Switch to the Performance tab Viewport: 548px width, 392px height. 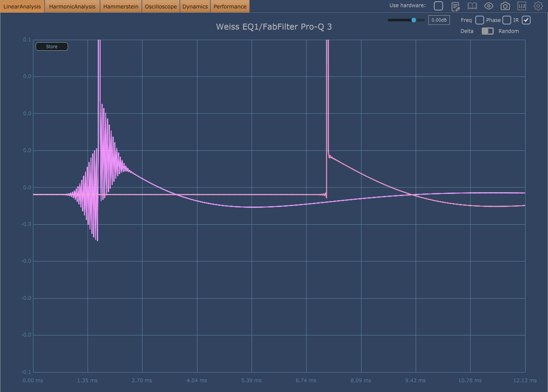tap(230, 6)
